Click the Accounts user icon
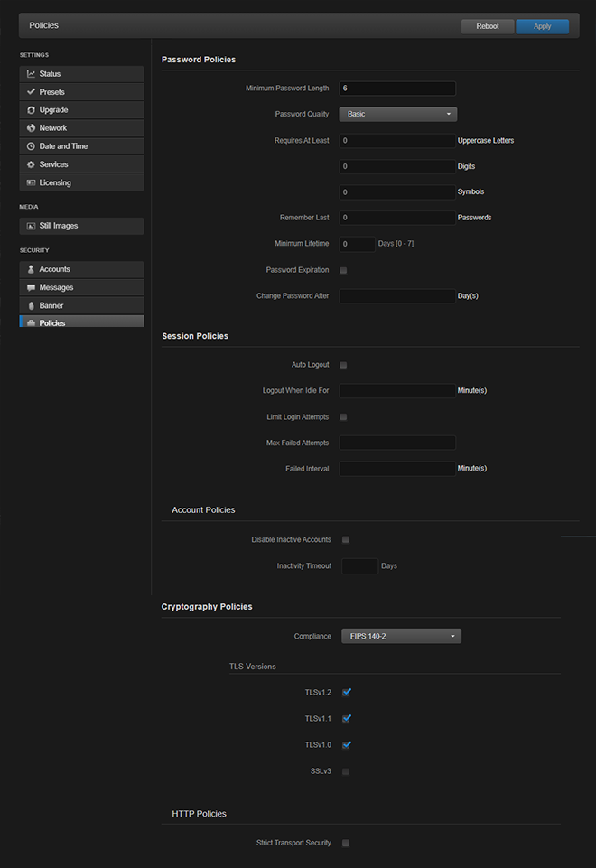Screen dimensions: 596x868 point(31,269)
